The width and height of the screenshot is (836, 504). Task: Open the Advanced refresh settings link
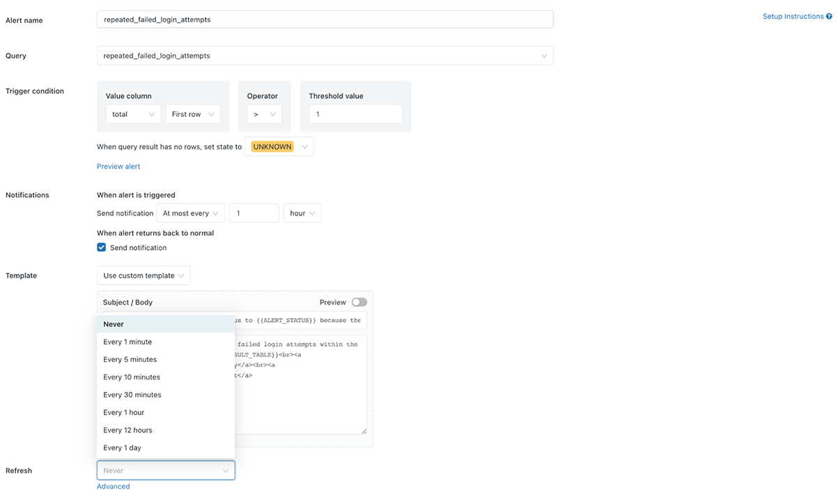tap(114, 487)
